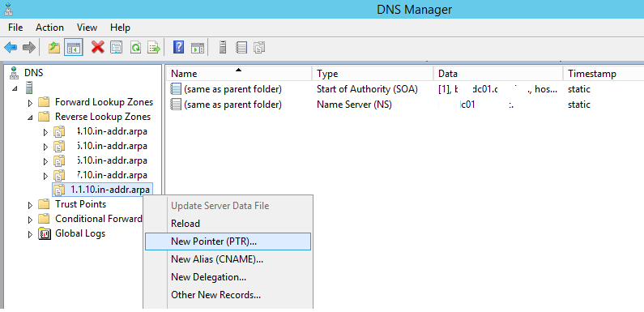Screen dimensions: 644x312
Task: Expand the 4.10.in-addr.arpa zone
Action: tap(45, 133)
